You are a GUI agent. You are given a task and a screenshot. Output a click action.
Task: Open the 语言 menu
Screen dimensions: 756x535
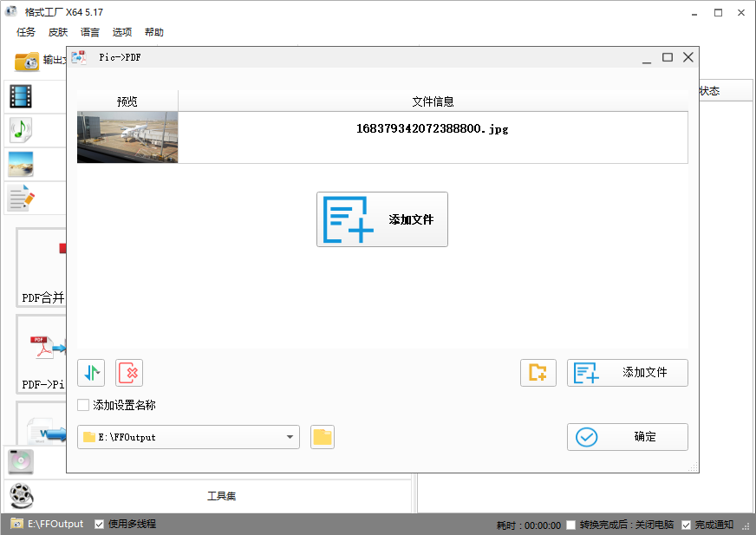(x=90, y=32)
